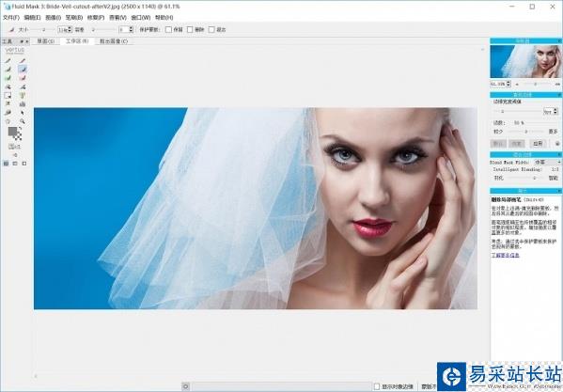Screen dimensions: 563x392
Task: Click the foreground/background color swatch in toolbox
Action: pyautogui.click(x=15, y=133)
